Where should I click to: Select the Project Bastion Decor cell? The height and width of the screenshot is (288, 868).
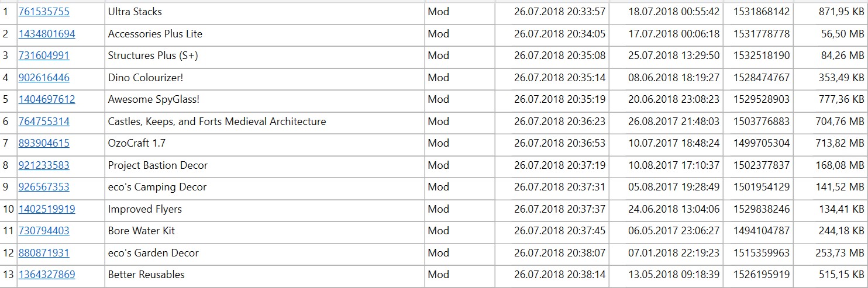(x=264, y=165)
